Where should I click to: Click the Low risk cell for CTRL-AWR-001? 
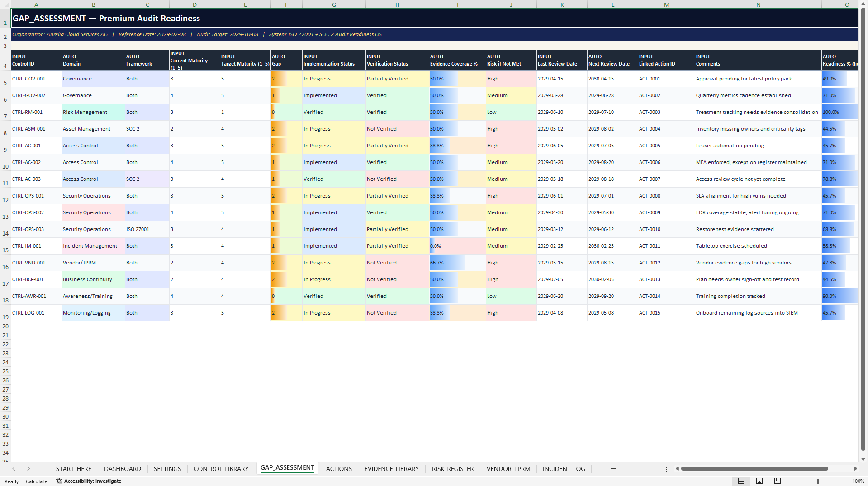click(x=511, y=296)
